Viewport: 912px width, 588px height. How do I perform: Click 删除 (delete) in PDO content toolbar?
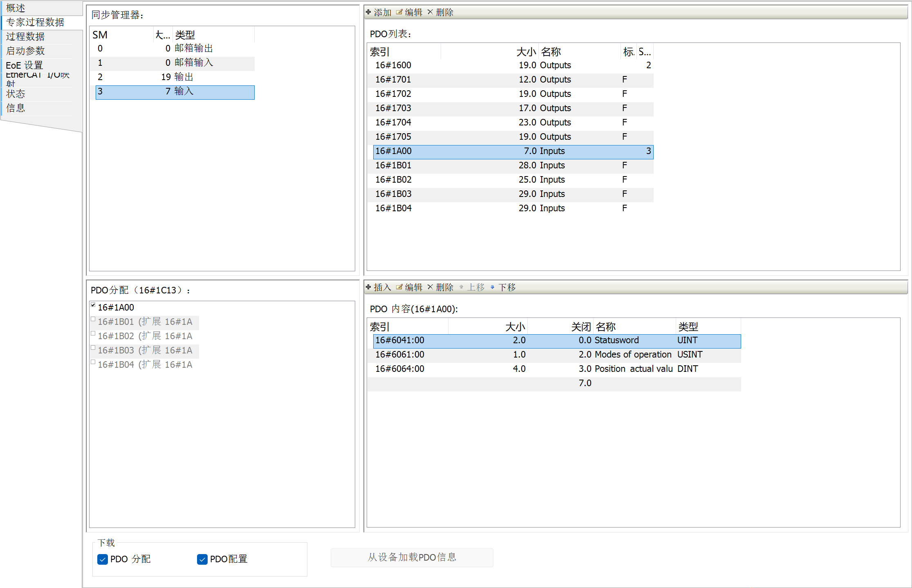click(440, 287)
